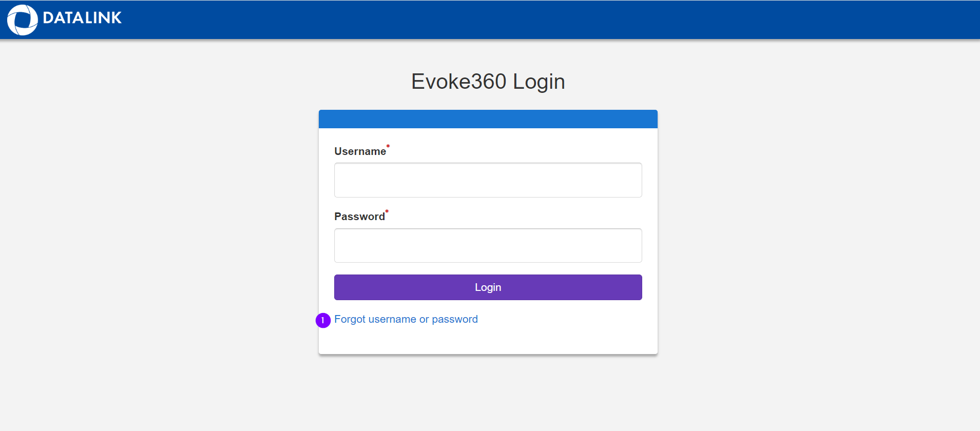Select the Username field label
The image size is (980, 431).
pyautogui.click(x=360, y=151)
